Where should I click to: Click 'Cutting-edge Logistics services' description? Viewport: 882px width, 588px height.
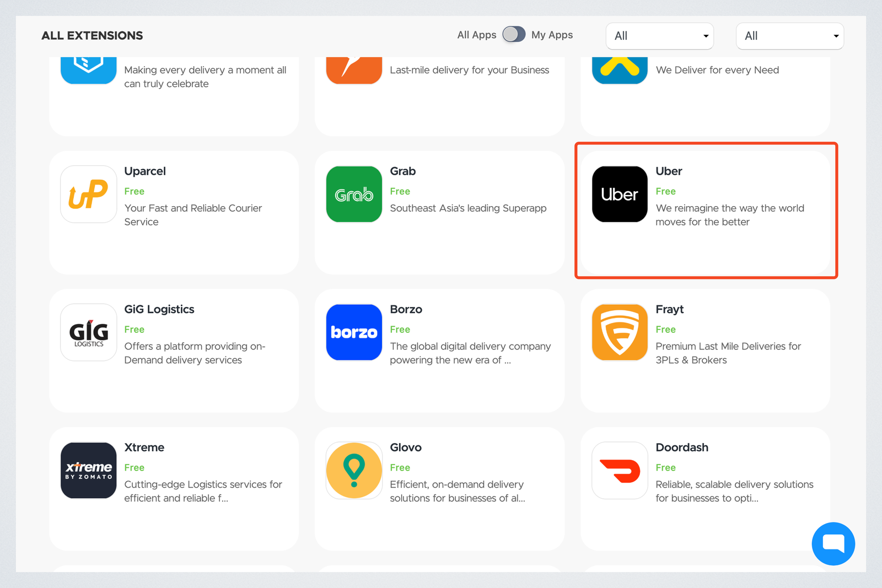coord(203,491)
